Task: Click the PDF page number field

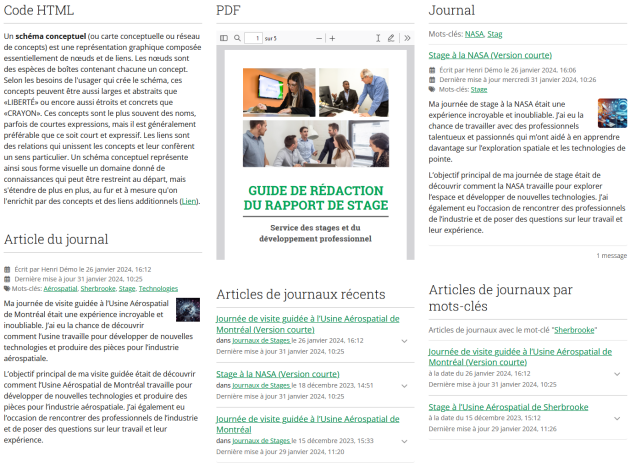Action: click(254, 38)
